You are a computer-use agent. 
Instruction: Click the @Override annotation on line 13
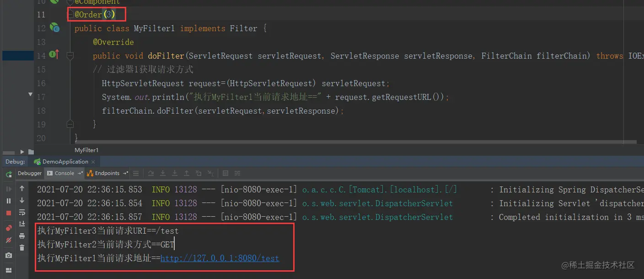coord(113,42)
